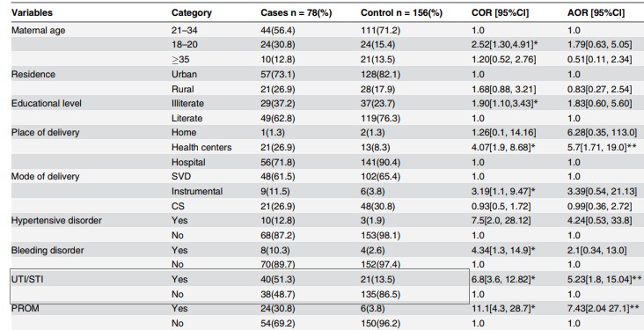Click the AOR [95%CI] column header
This screenshot has height=330, width=644.
(596, 12)
